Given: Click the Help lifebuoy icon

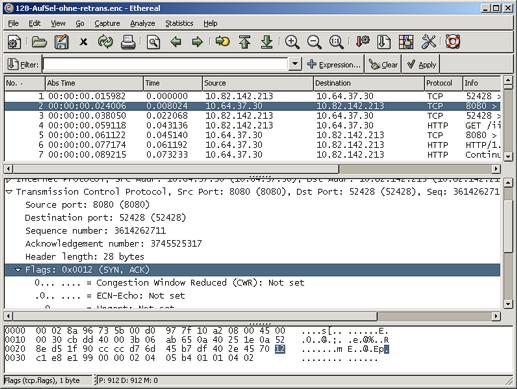Looking at the screenshot, I should 453,42.
